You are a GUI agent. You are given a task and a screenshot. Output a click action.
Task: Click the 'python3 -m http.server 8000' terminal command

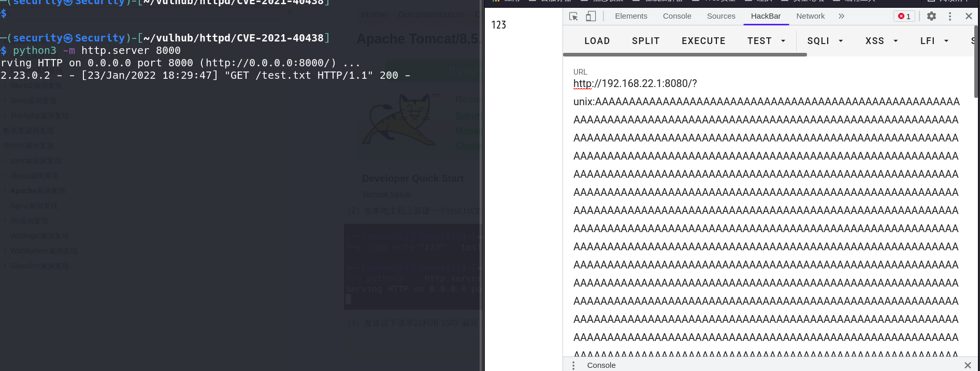pos(97,50)
